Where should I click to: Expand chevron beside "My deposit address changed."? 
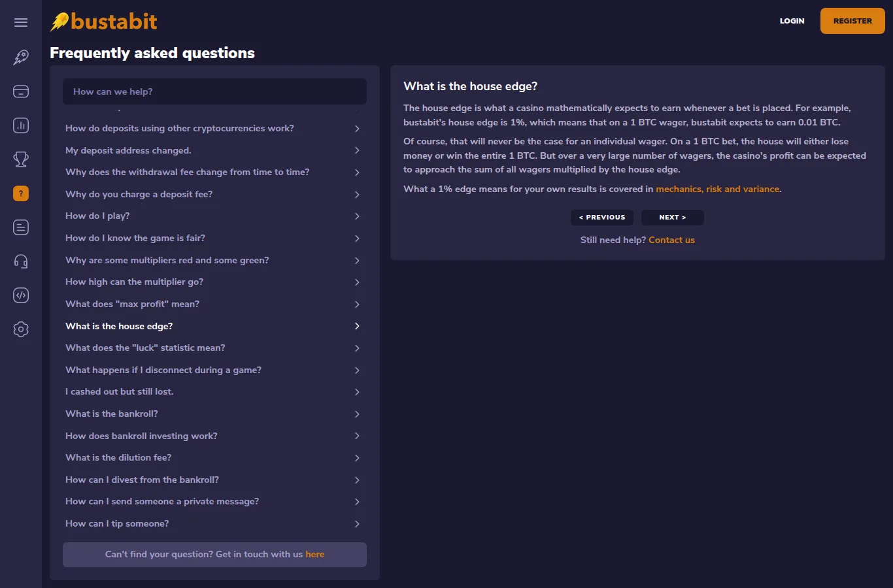357,150
